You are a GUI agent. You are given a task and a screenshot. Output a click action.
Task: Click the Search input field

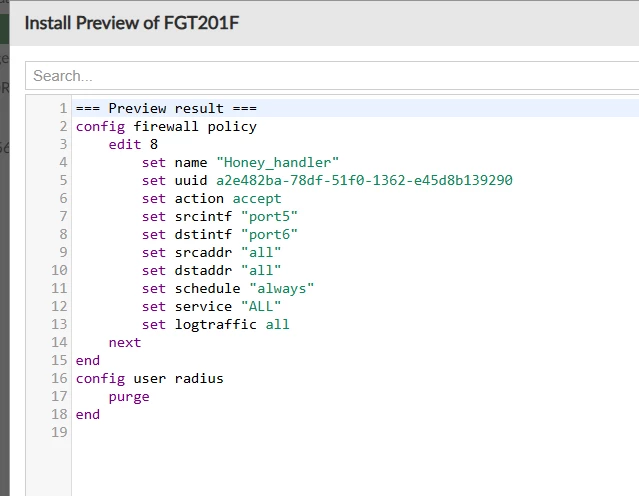click(x=332, y=76)
